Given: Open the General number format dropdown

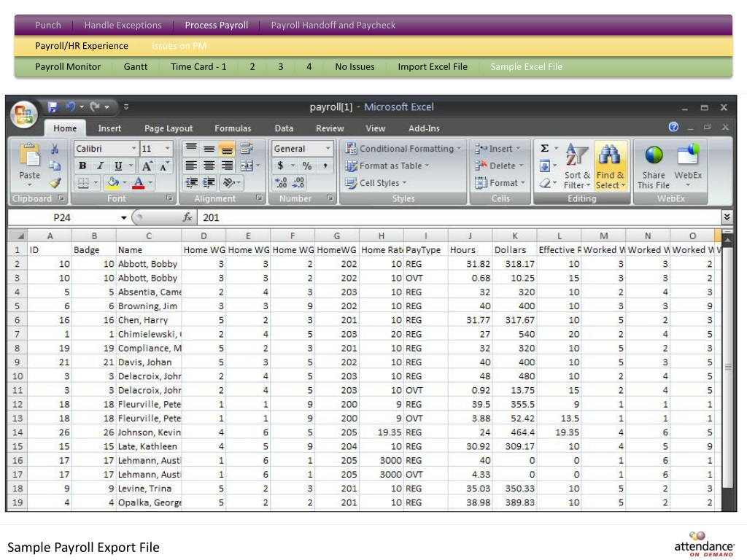Looking at the screenshot, I should (328, 149).
